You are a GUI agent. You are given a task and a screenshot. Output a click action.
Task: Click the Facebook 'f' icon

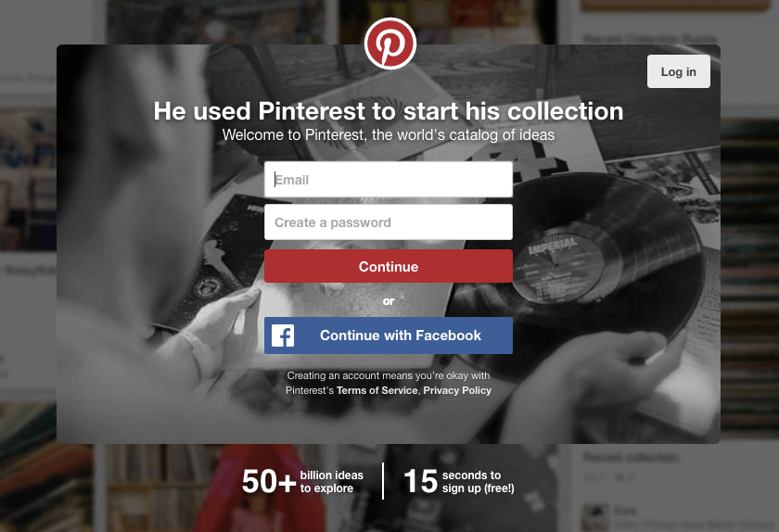[283, 336]
